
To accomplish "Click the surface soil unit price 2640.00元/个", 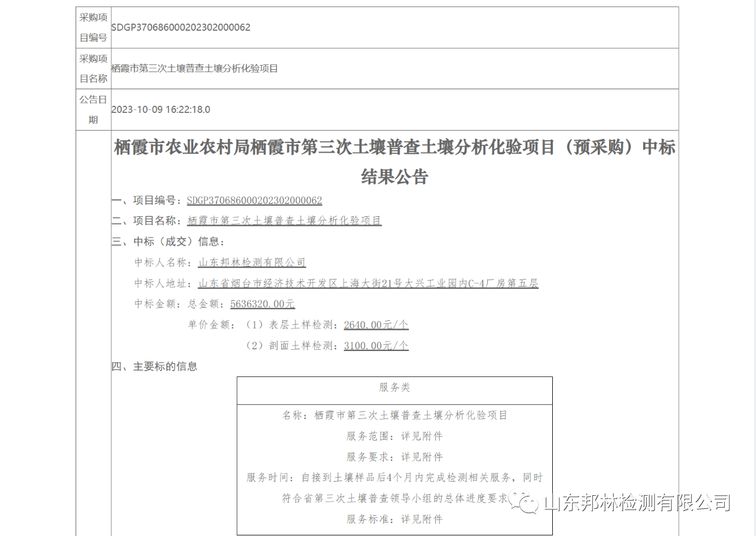I will [376, 325].
